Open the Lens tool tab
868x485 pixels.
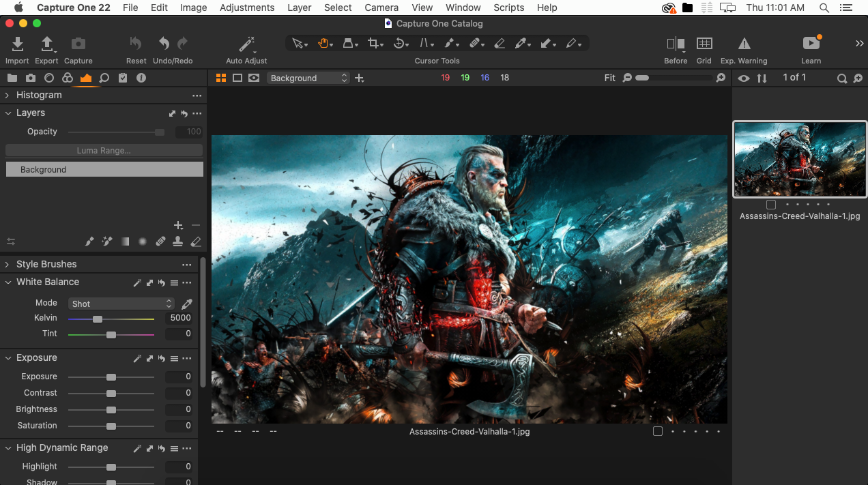(49, 78)
